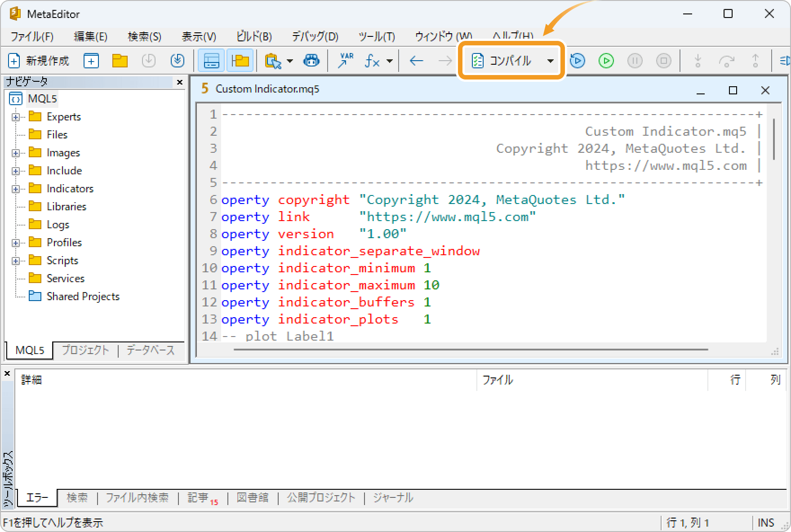
Task: Select the MQL5 navigator tab
Action: (x=30, y=350)
